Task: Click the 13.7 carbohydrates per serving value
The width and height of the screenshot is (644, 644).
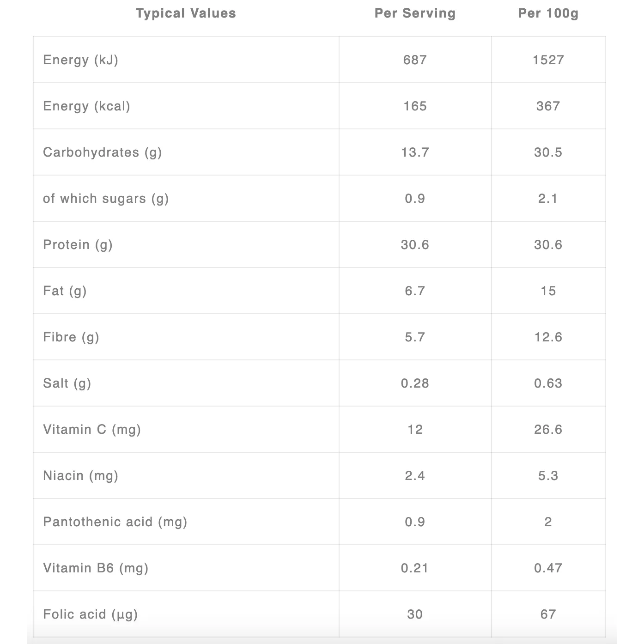Action: tap(415, 152)
